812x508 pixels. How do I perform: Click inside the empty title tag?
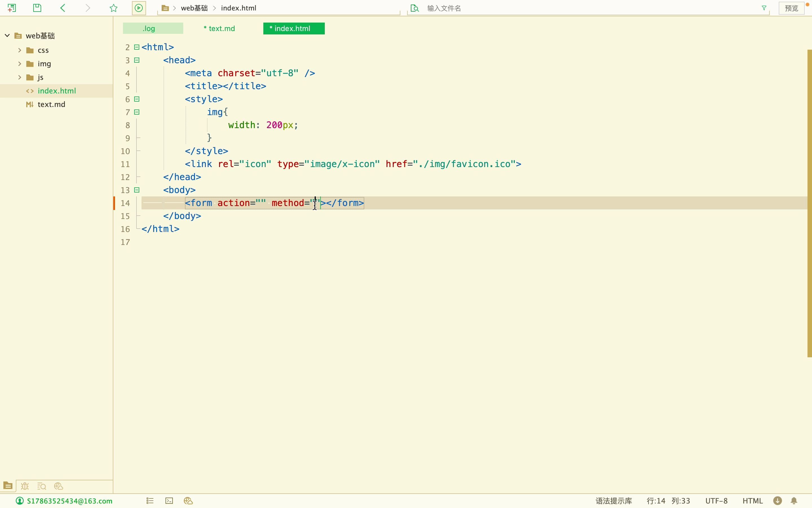click(223, 86)
